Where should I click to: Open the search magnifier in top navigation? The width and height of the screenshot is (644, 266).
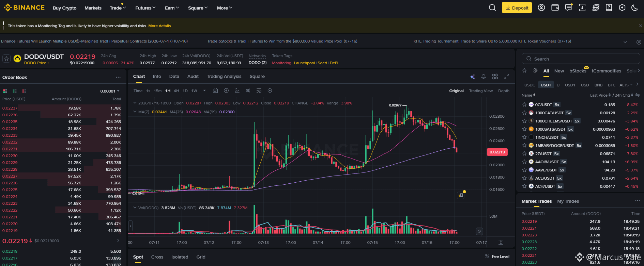click(x=492, y=7)
